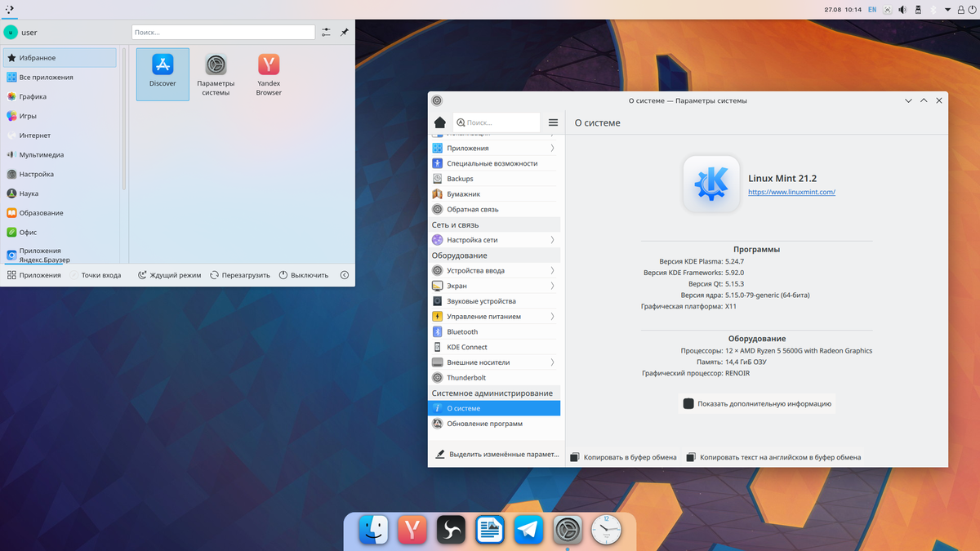The image size is (980, 551).
Task: Open the Finder-style file manager in dock
Action: tap(373, 531)
